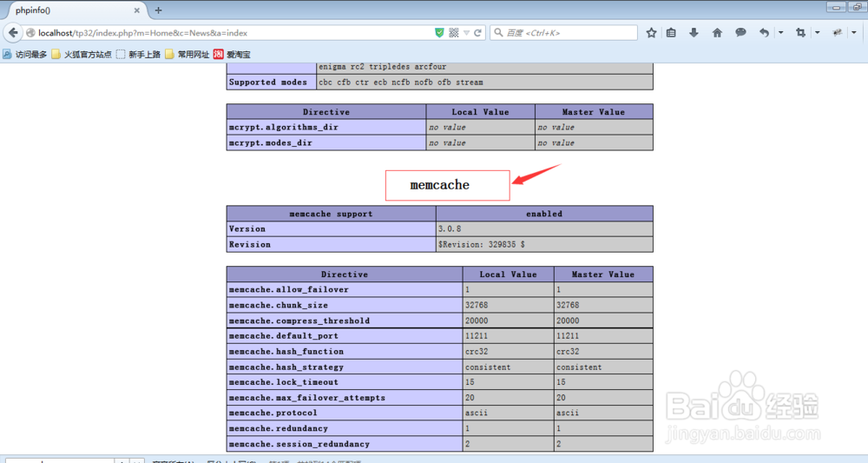868x463 pixels.
Task: Click the screenshot crop icon
Action: (x=800, y=33)
